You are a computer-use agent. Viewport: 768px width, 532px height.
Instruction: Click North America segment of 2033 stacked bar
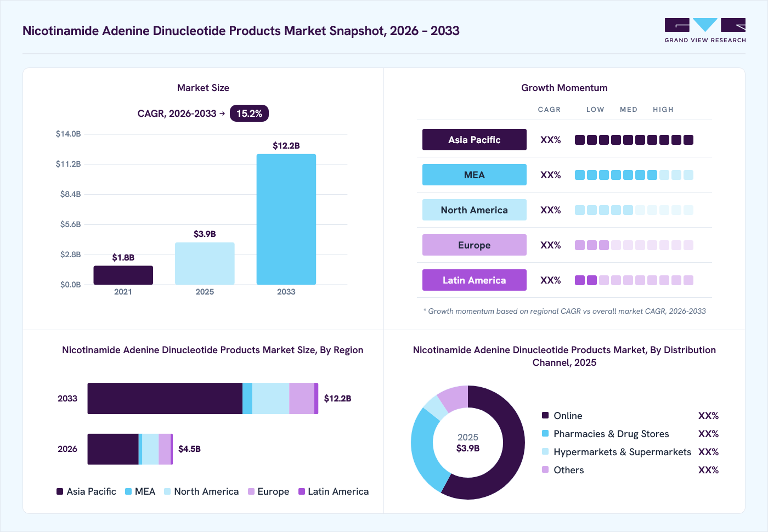270,399
